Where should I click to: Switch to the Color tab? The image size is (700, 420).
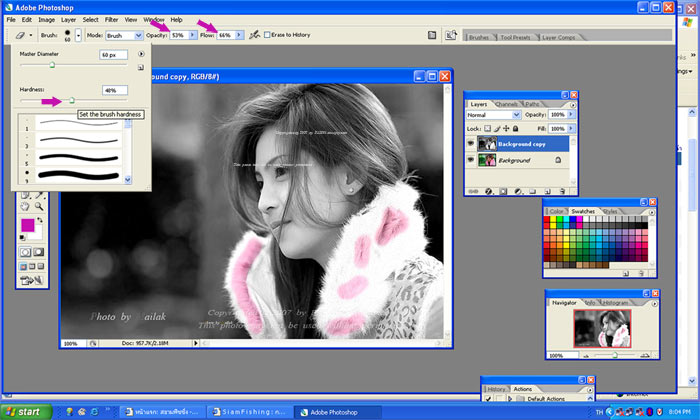pos(556,211)
